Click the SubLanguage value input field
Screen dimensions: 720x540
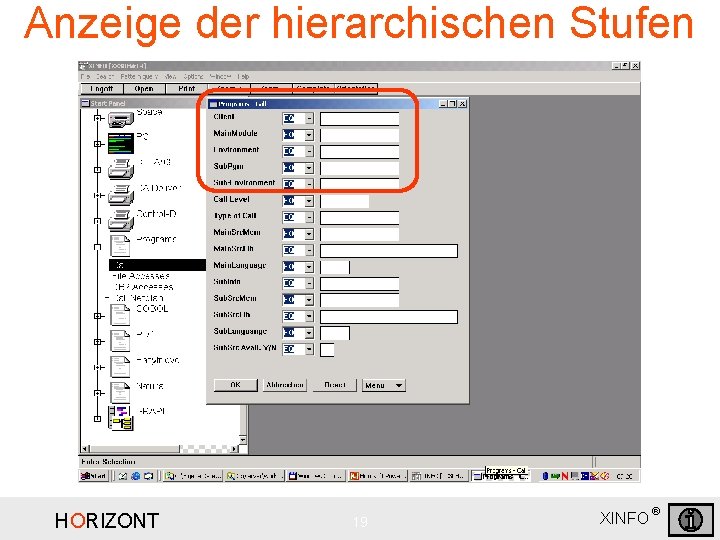pyautogui.click(x=335, y=333)
